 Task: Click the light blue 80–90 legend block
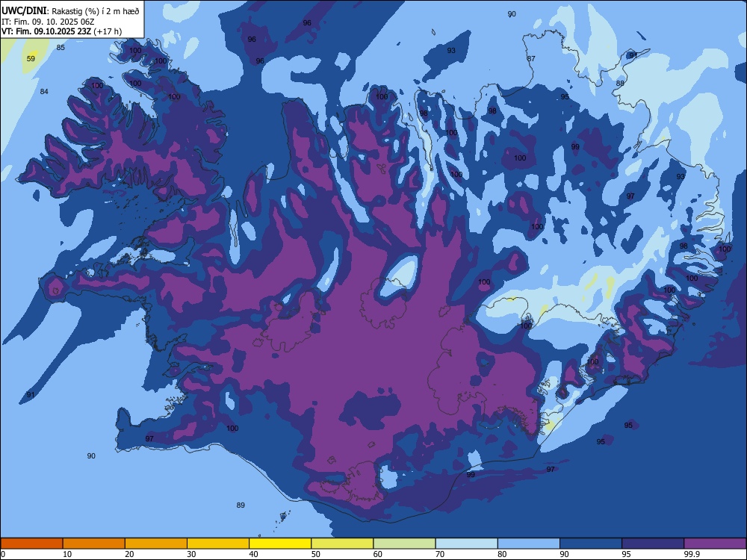pos(529,544)
